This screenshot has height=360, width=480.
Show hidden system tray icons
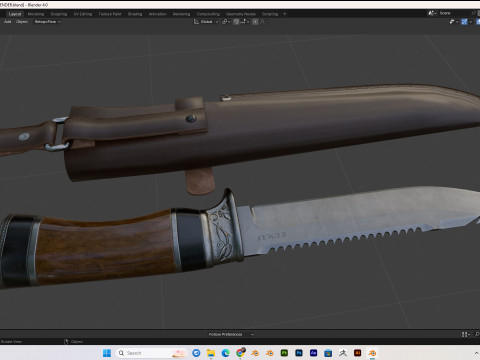(x=476, y=353)
